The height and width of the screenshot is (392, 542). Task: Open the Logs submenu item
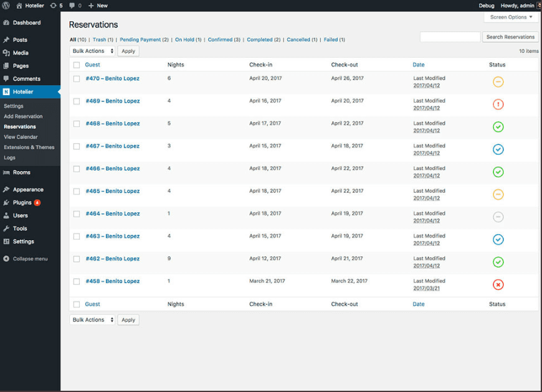10,158
